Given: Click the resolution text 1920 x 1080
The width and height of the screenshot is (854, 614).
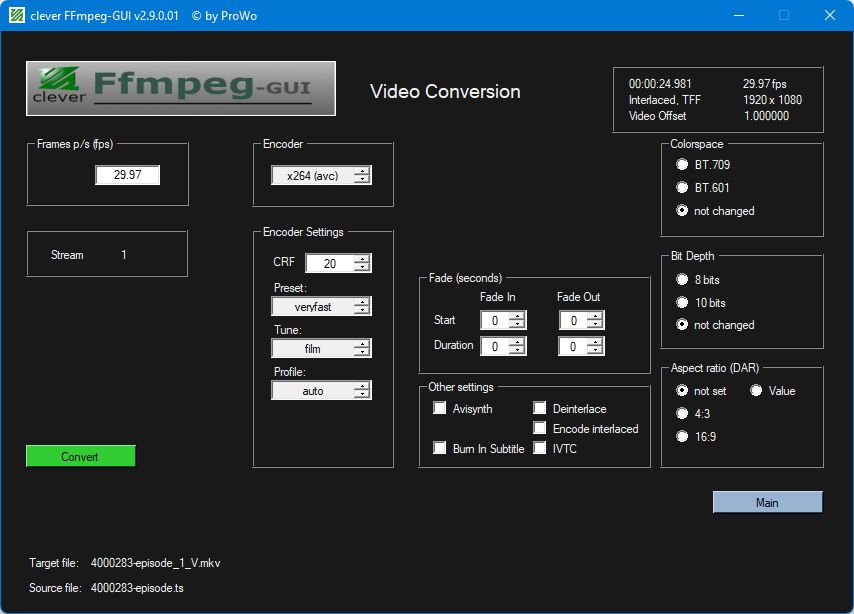Looking at the screenshot, I should 772,100.
